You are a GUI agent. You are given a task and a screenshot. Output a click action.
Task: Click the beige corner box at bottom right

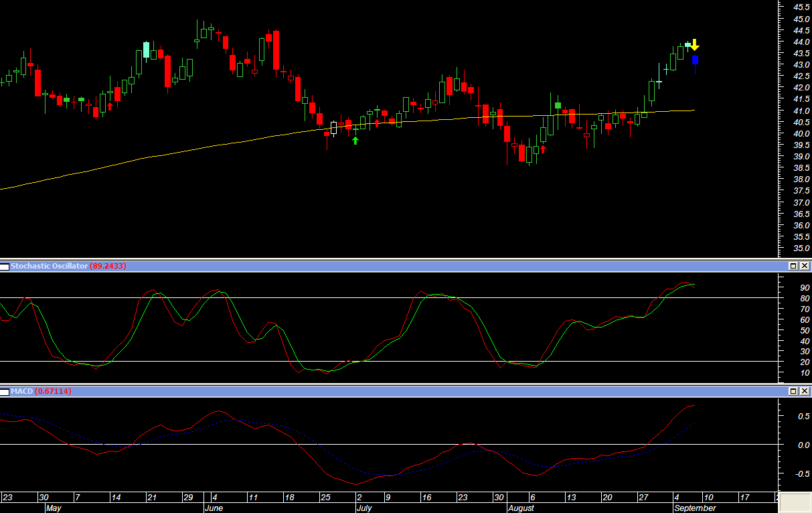[795, 502]
